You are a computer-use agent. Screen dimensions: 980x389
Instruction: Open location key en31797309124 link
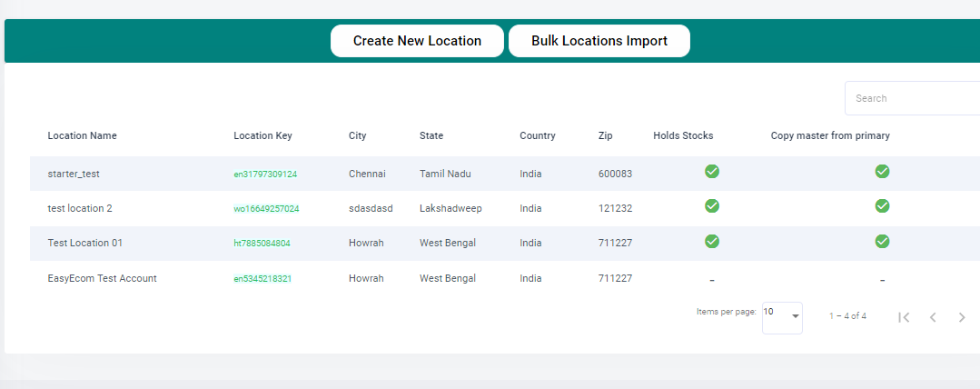[x=265, y=175]
